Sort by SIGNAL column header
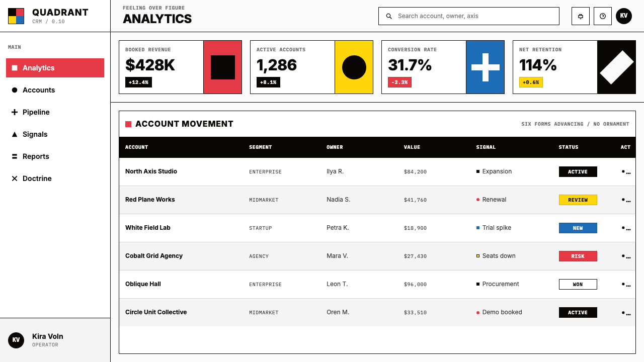Screen dimensions: 644x362 486,147
